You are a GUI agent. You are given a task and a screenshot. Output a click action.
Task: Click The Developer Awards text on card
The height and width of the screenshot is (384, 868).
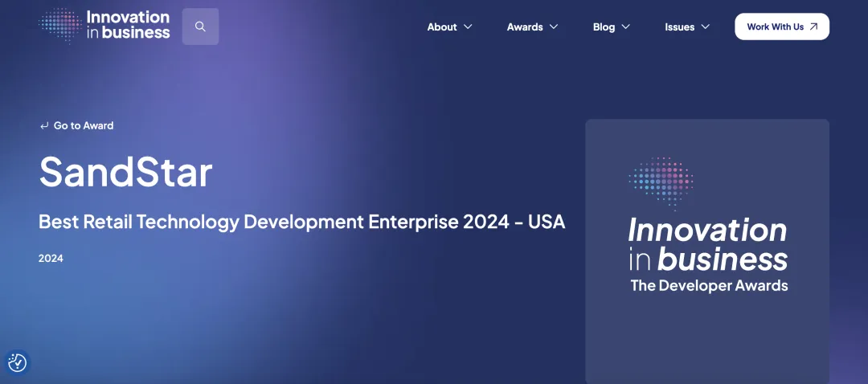tap(709, 285)
